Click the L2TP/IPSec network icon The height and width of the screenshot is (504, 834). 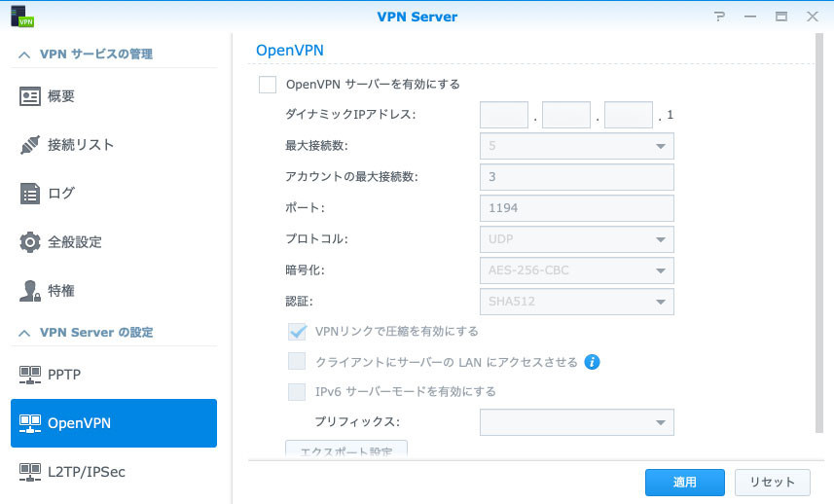coord(30,472)
